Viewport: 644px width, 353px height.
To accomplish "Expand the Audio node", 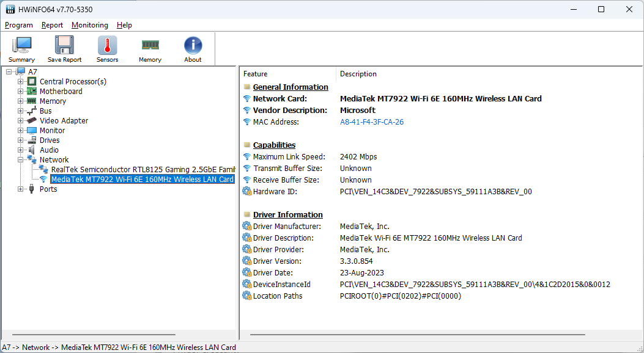I will pos(20,150).
